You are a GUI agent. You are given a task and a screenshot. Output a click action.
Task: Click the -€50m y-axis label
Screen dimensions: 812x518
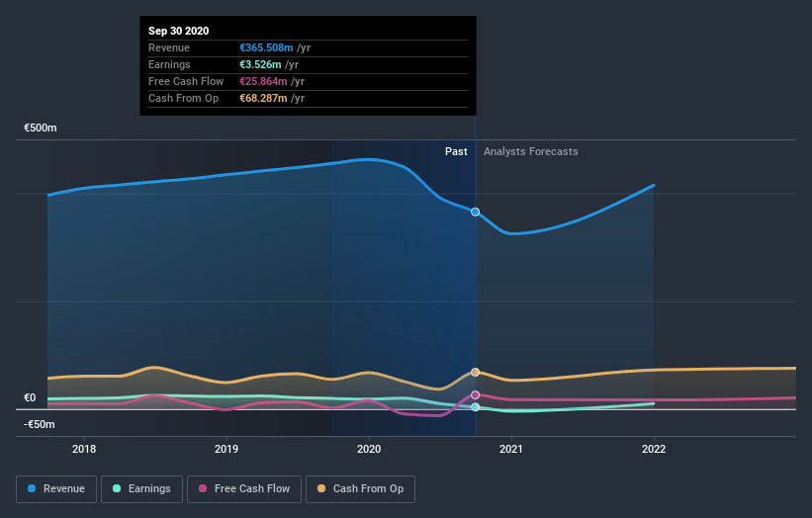[40, 424]
